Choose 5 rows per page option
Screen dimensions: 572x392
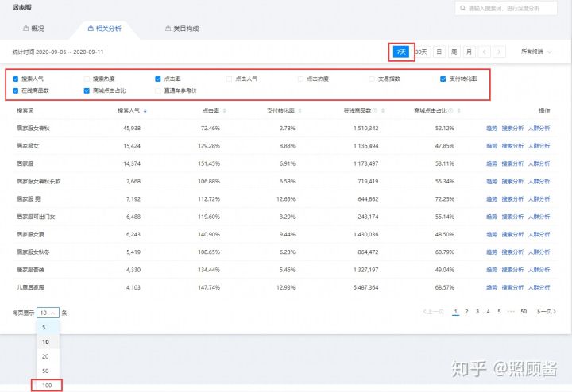[48, 328]
